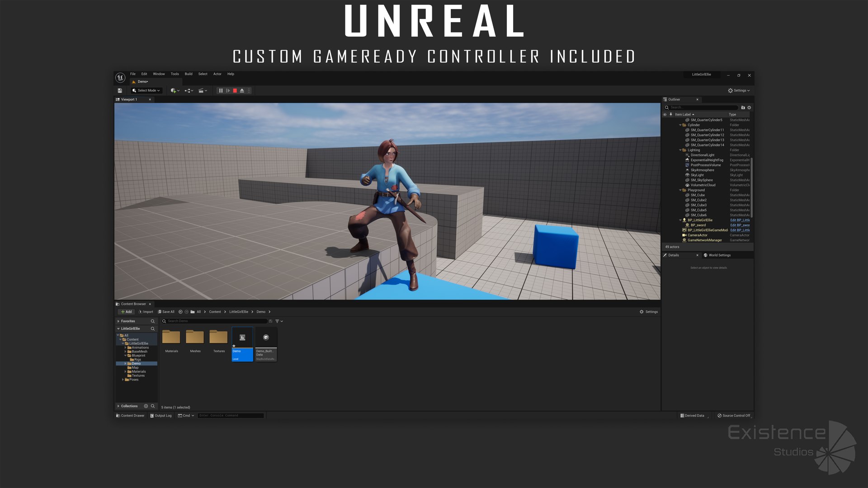
Task: Click Save All in Content Browser
Action: click(x=166, y=312)
